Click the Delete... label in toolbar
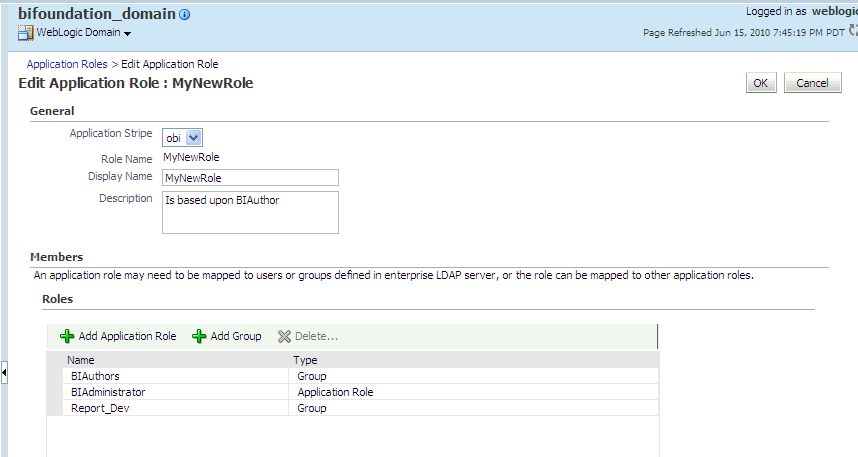The width and height of the screenshot is (858, 457). tap(316, 336)
